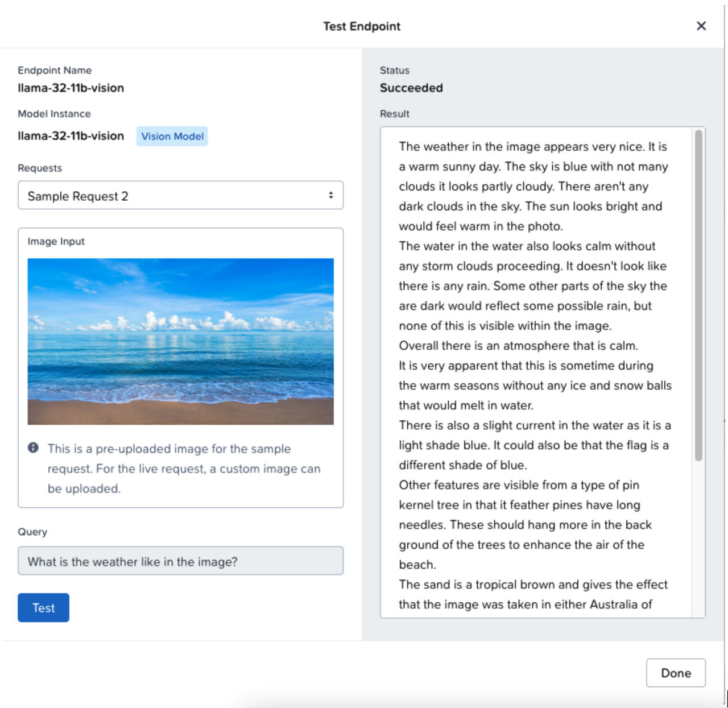Click the Succeeded status text
Viewport: 728px width, 708px height.
(411, 88)
